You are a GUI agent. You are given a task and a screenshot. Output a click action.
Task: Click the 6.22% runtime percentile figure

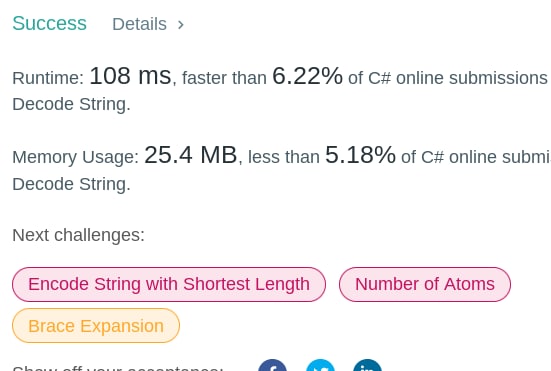pyautogui.click(x=307, y=76)
